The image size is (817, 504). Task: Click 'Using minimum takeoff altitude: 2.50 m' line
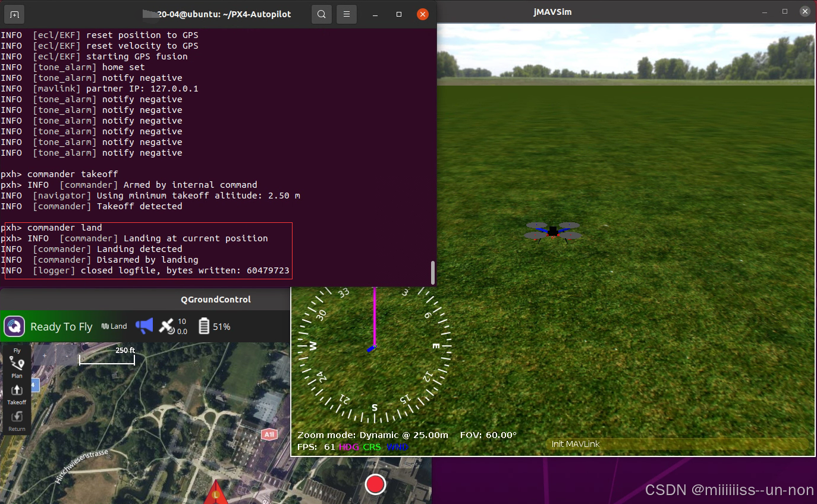[x=150, y=196]
